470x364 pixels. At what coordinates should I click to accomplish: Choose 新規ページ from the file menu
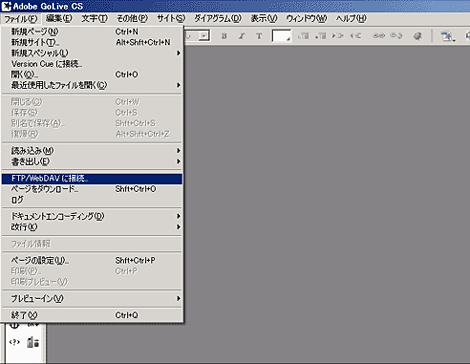[92, 32]
